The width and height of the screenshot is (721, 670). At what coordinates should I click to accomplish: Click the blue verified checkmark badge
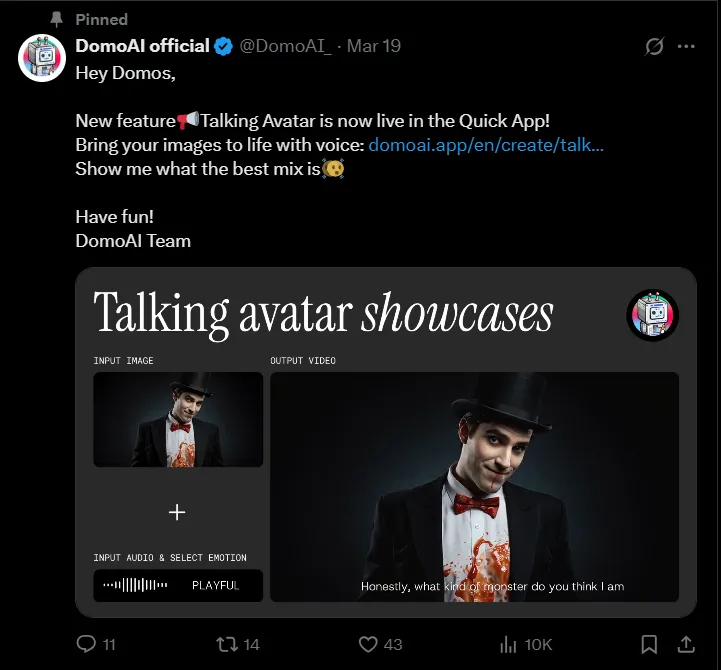(x=223, y=46)
